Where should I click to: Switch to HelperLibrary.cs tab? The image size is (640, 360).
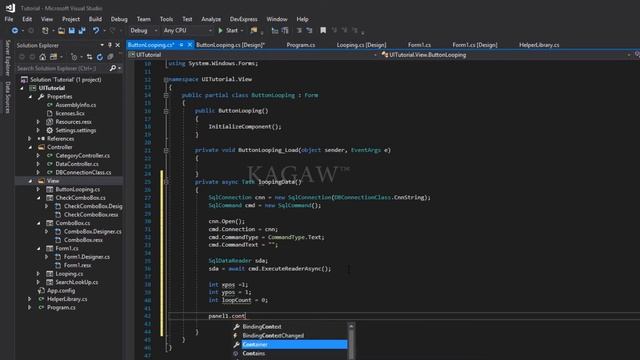539,45
